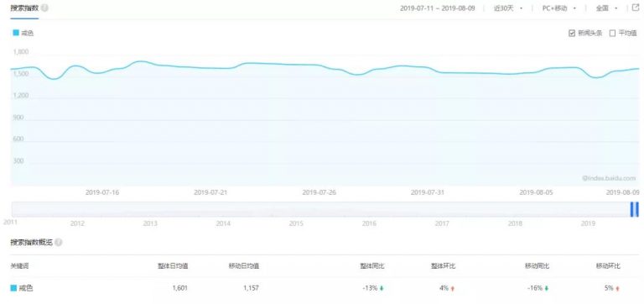Viewport: 644px width, 304px height.
Task: Click 2014 on the year timeline
Action: coord(223,223)
